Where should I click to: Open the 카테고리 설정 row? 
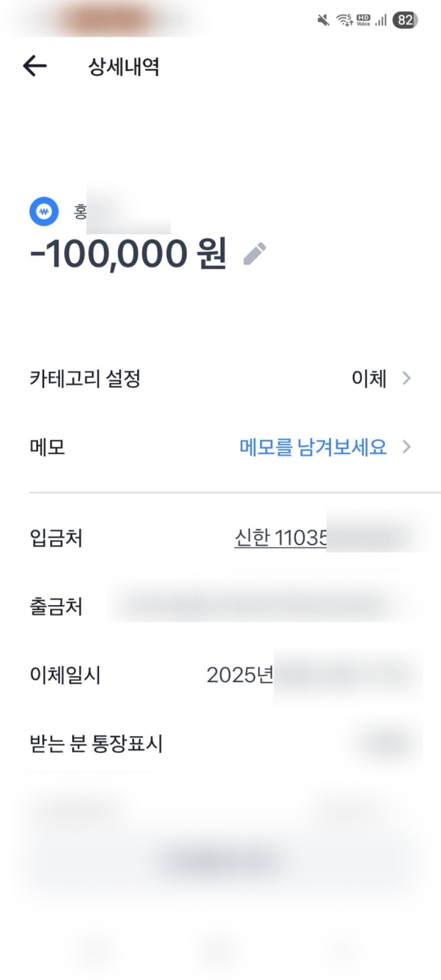(85, 378)
